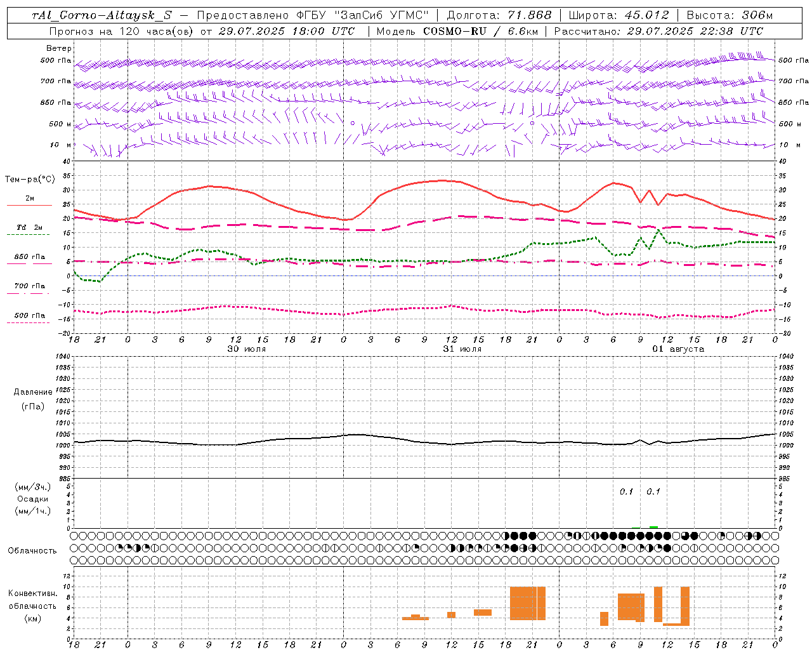Click the Конвективн. panel label
This screenshot has width=812, height=650.
click(x=33, y=594)
